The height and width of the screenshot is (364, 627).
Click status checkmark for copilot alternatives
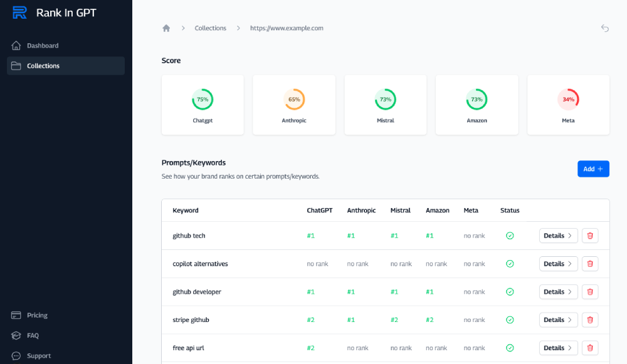coord(510,264)
